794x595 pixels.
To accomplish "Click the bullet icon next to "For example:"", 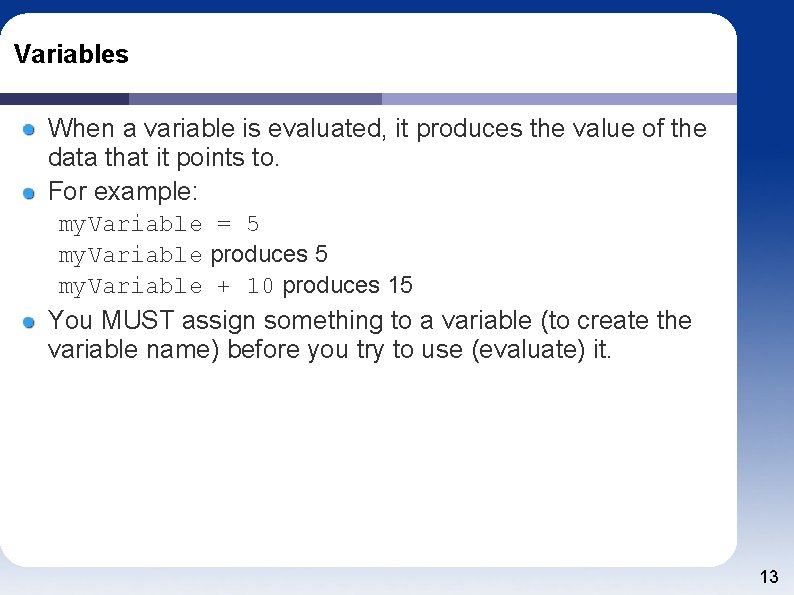I will (x=30, y=192).
